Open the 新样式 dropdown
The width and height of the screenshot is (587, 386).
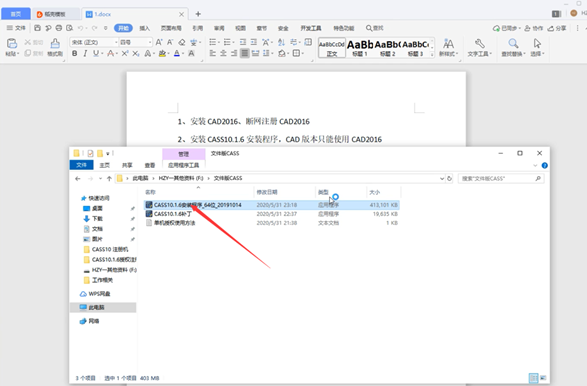click(x=448, y=48)
